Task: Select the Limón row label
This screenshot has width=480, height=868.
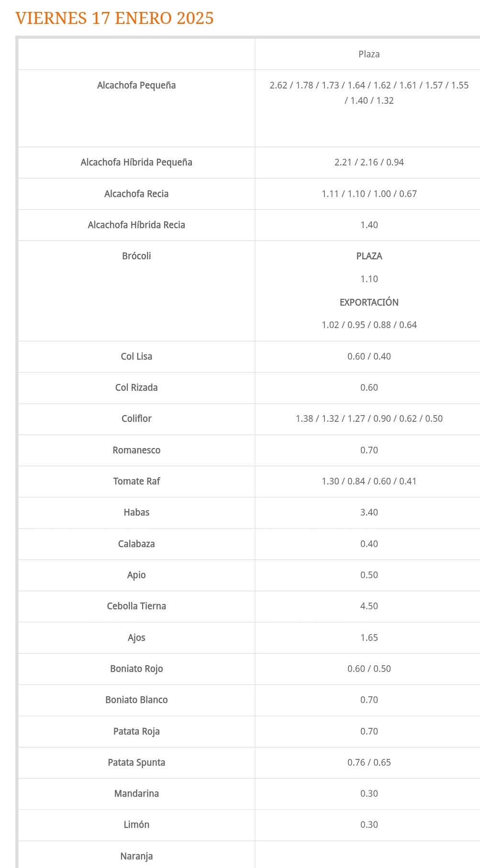Action: [x=136, y=824]
